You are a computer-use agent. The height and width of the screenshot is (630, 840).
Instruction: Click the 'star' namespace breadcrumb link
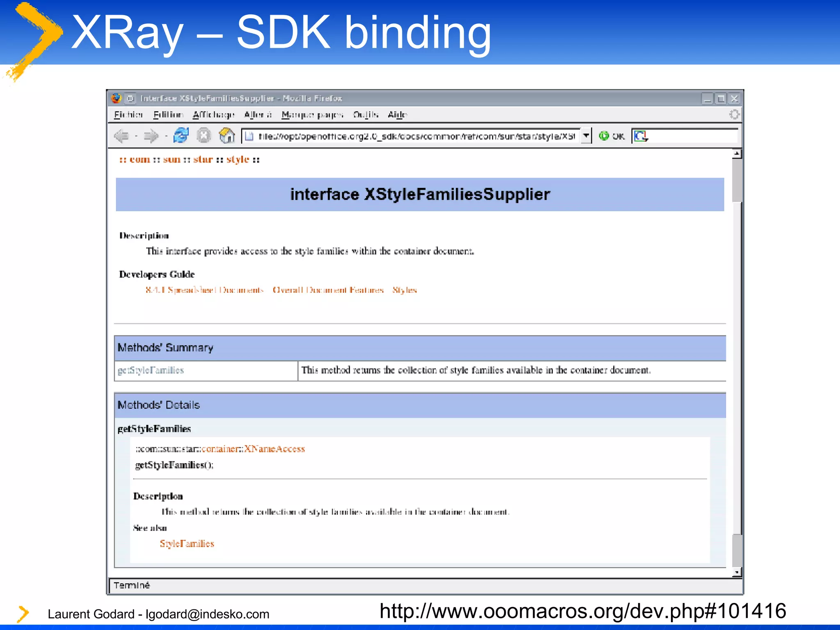tap(203, 160)
